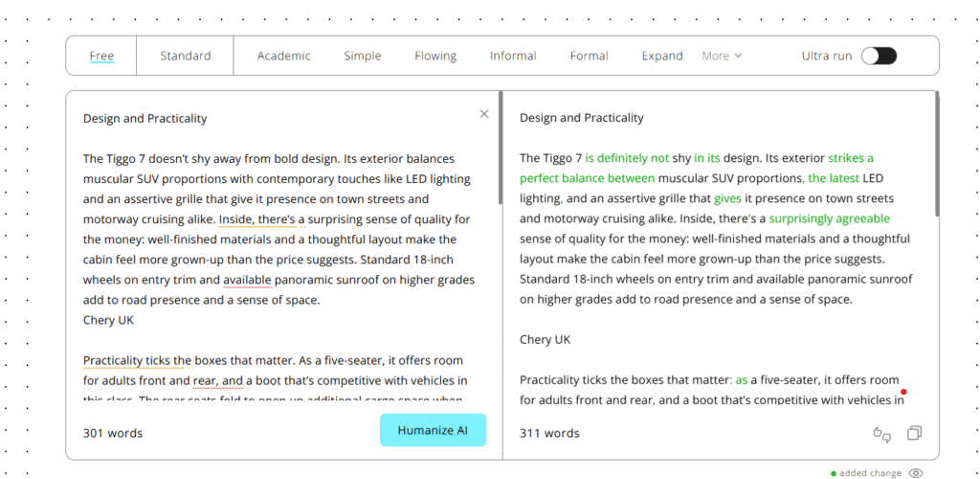Select the Free tab
Image resolution: width=980 pixels, height=479 pixels.
101,56
